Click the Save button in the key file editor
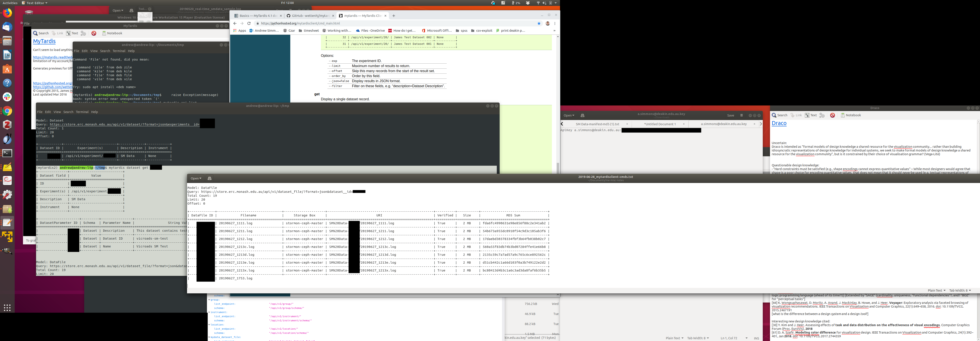The image size is (980, 341). pos(730,116)
